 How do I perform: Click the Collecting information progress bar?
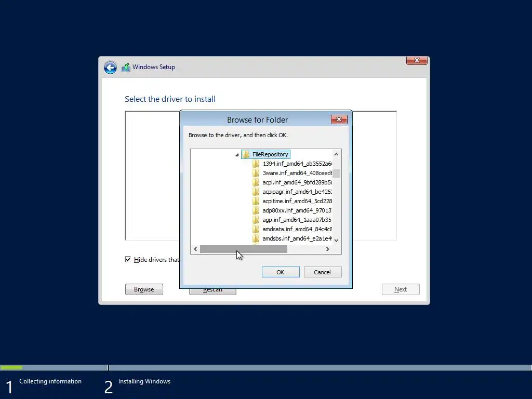[x=54, y=367]
